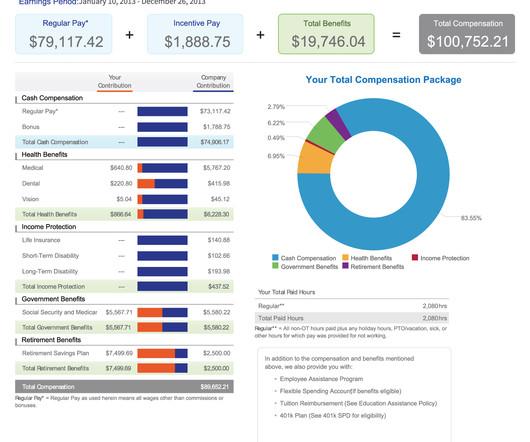Click the Total Cash Compensation row
The width and height of the screenshot is (530, 442).
(124, 142)
